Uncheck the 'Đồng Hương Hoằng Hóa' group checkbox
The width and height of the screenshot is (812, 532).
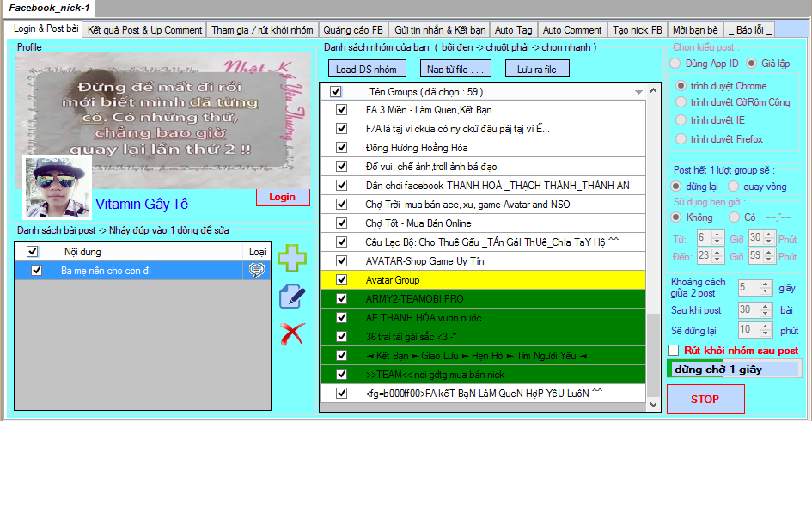coord(341,148)
